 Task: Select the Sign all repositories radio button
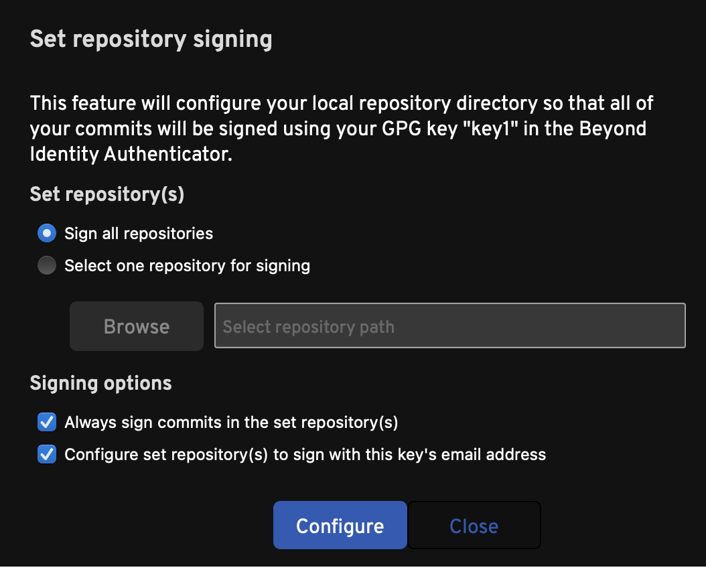point(47,234)
